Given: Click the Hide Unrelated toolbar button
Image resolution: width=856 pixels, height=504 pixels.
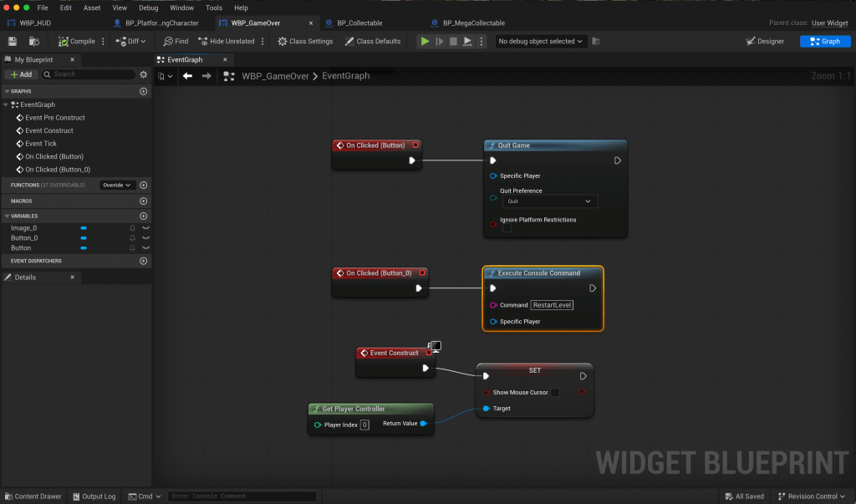Looking at the screenshot, I should point(227,41).
